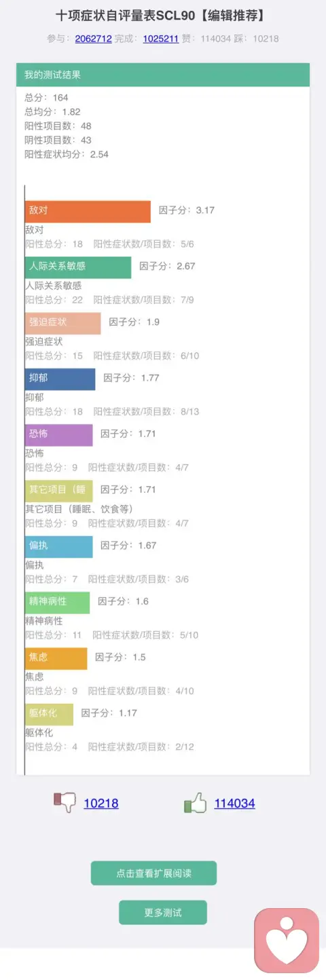Select the orange 敌对 bar
Viewport: 326px width, 980px height.
click(x=88, y=211)
